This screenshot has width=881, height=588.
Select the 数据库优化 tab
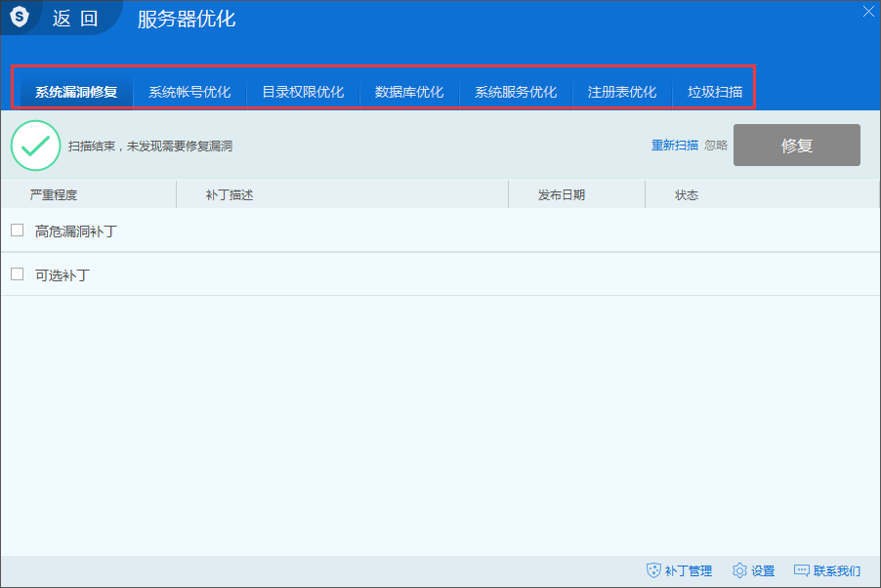pyautogui.click(x=409, y=89)
